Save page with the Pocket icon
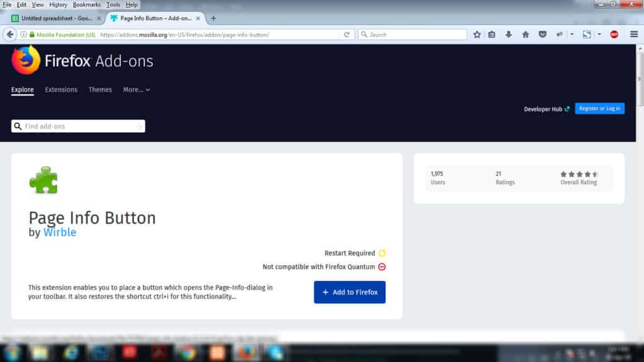Image resolution: width=644 pixels, height=362 pixels. click(543, 35)
